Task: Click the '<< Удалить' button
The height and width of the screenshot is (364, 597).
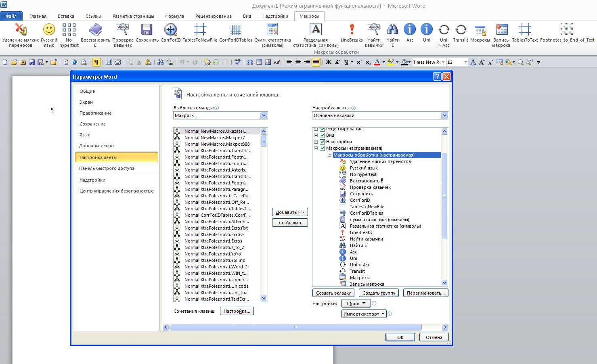Action: pyautogui.click(x=290, y=223)
